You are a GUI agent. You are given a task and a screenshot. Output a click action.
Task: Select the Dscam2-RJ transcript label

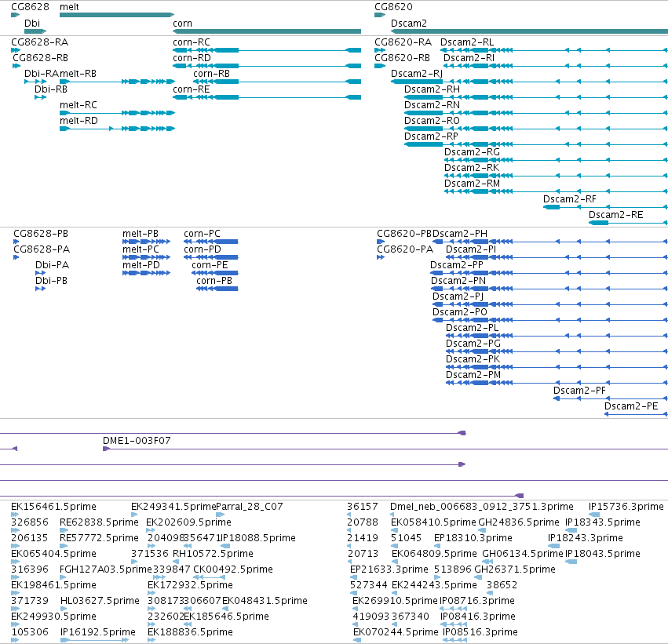pos(417,74)
